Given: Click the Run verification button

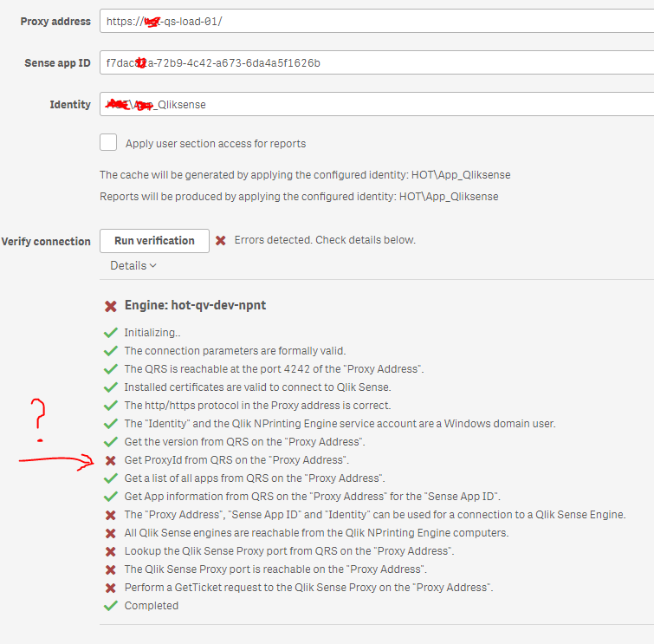Looking at the screenshot, I should click(154, 241).
